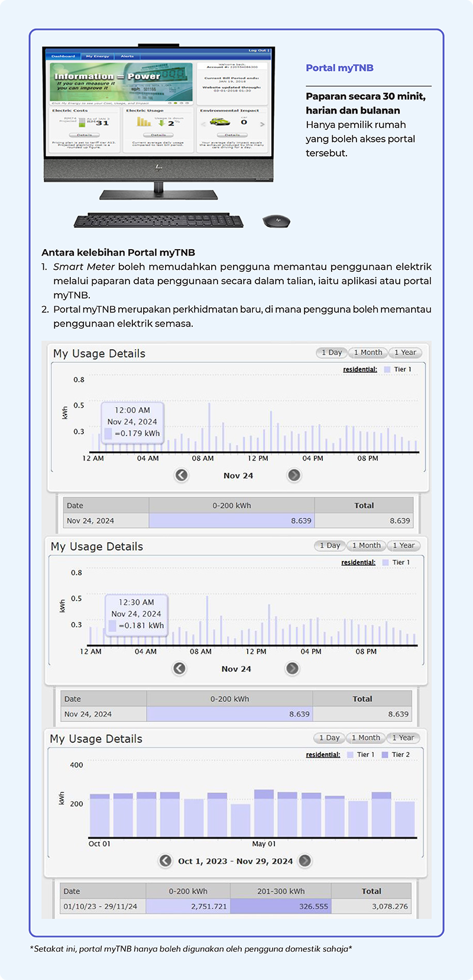Go back in Environmental Impact with left chevron
This screenshot has width=473, height=980.
click(203, 124)
